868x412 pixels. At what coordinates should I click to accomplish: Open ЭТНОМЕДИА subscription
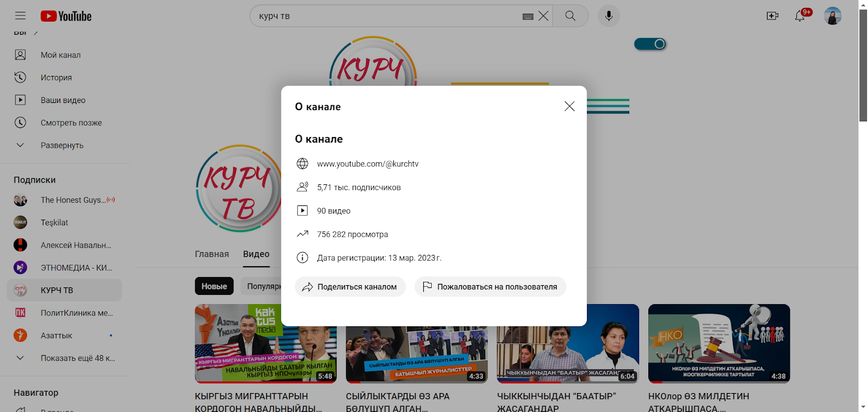click(x=64, y=268)
